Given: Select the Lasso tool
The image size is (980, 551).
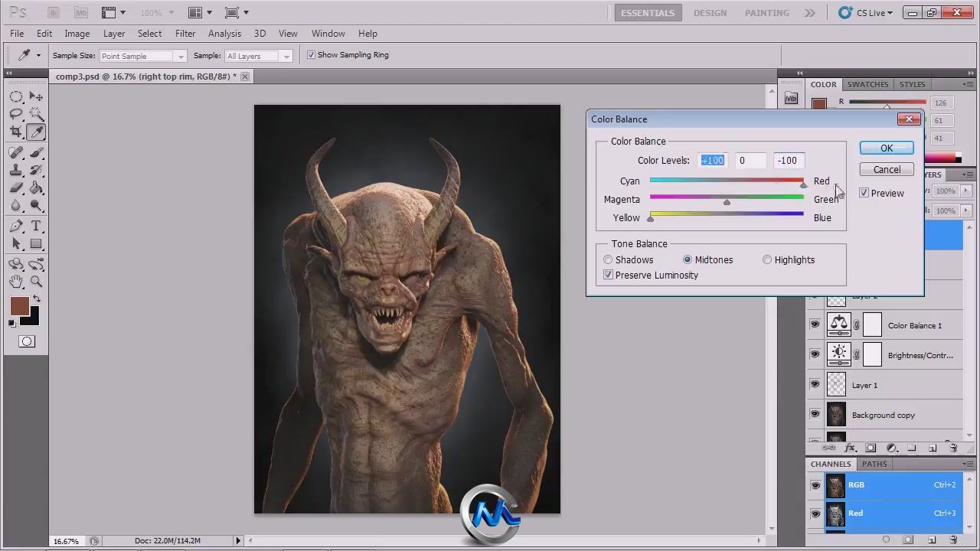Looking at the screenshot, I should [16, 114].
